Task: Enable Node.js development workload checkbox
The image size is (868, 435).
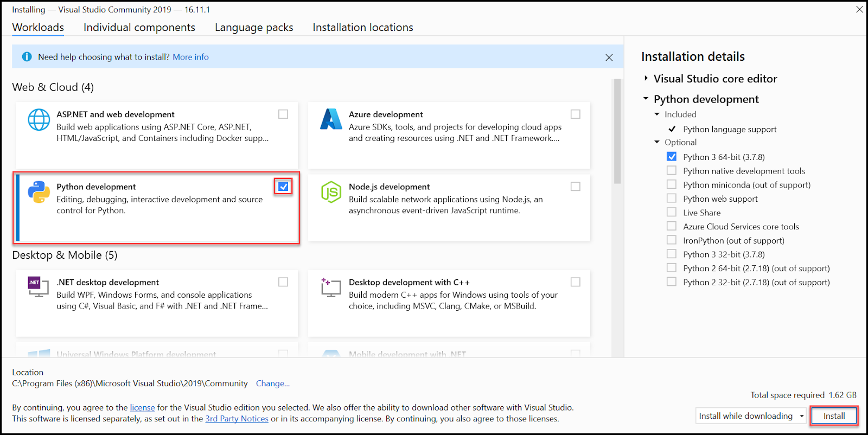Action: click(x=576, y=186)
